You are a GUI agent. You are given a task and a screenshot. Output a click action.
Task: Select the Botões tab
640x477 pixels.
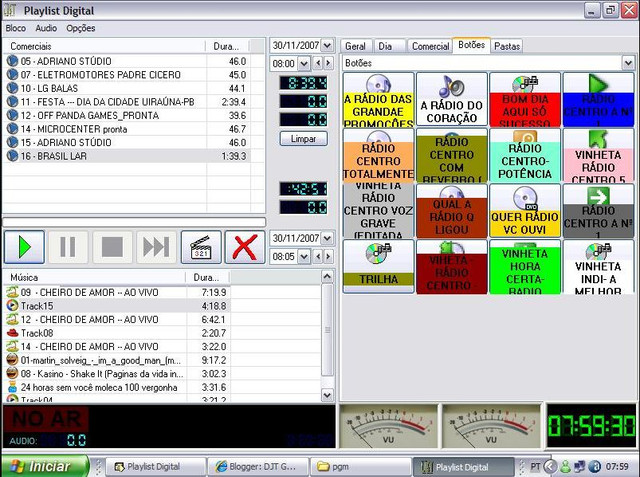coord(471,45)
